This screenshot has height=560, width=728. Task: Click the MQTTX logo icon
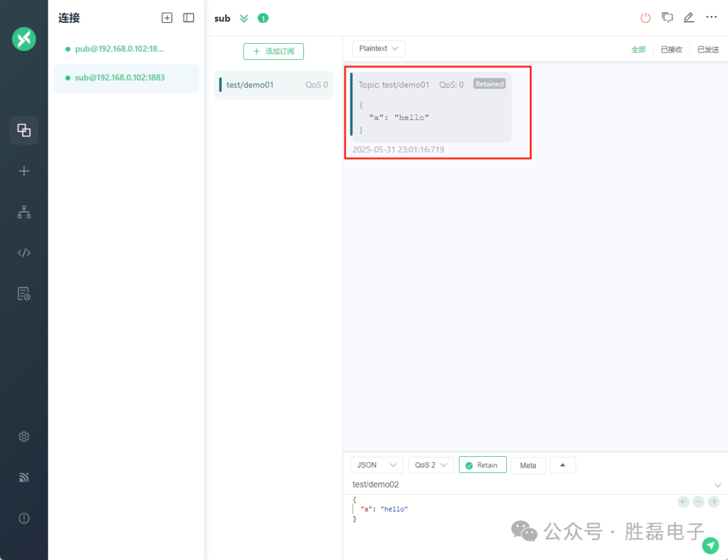pyautogui.click(x=24, y=39)
